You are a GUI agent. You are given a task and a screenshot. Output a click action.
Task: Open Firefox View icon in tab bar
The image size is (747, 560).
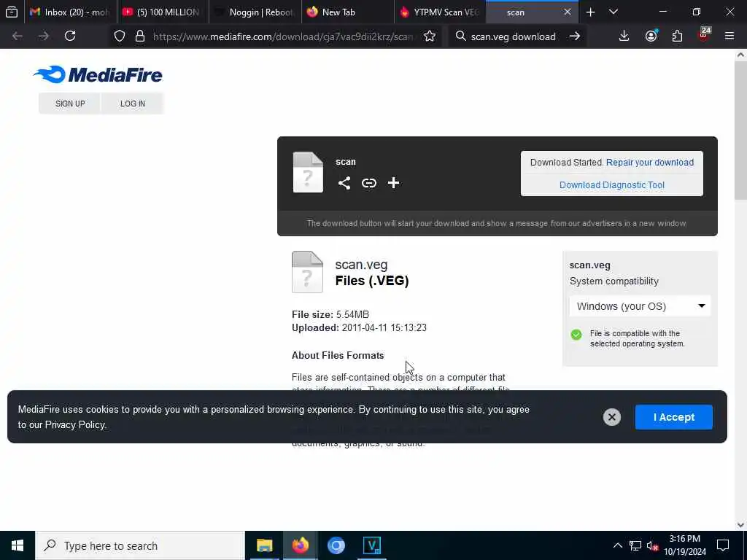[12, 12]
